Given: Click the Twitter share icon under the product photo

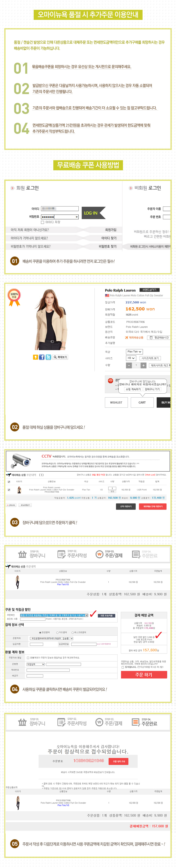Looking at the screenshot, I should point(48,357).
